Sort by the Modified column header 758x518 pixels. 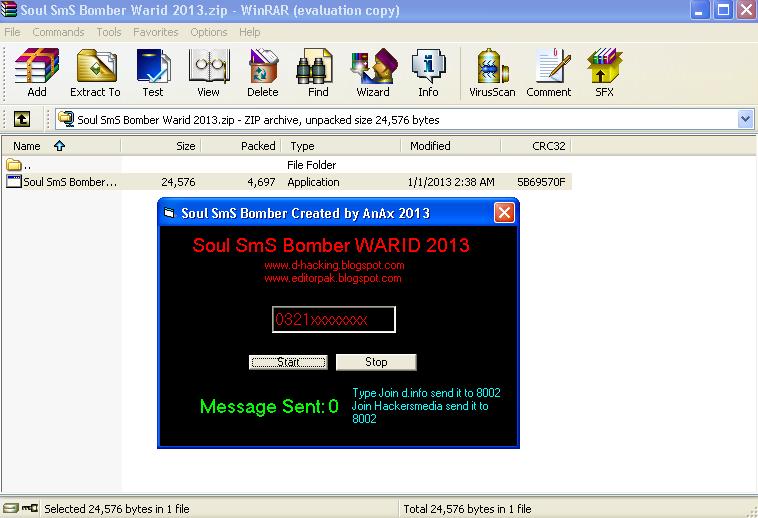click(451, 146)
